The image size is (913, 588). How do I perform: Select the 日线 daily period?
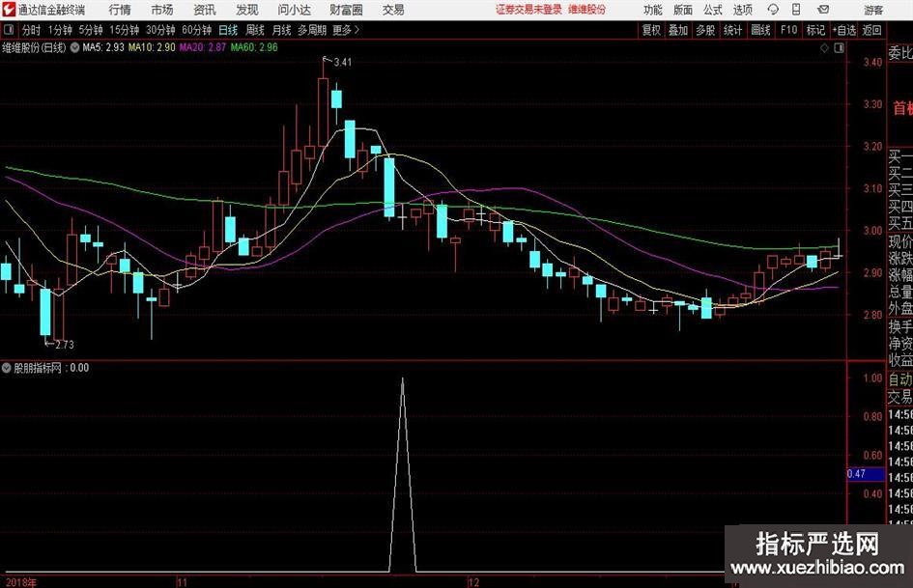(228, 30)
